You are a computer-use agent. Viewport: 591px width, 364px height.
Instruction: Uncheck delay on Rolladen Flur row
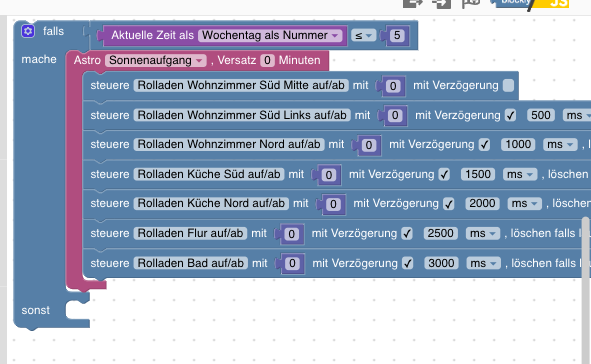click(x=407, y=234)
